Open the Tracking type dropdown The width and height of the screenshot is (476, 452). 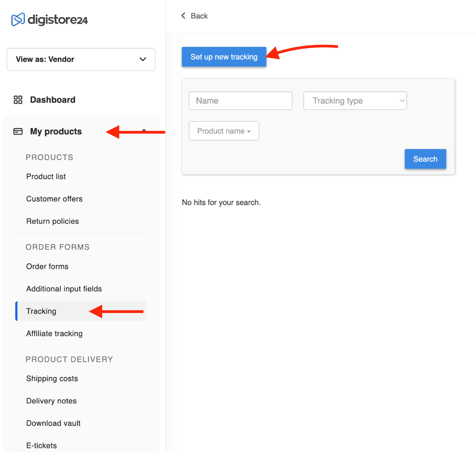355,101
